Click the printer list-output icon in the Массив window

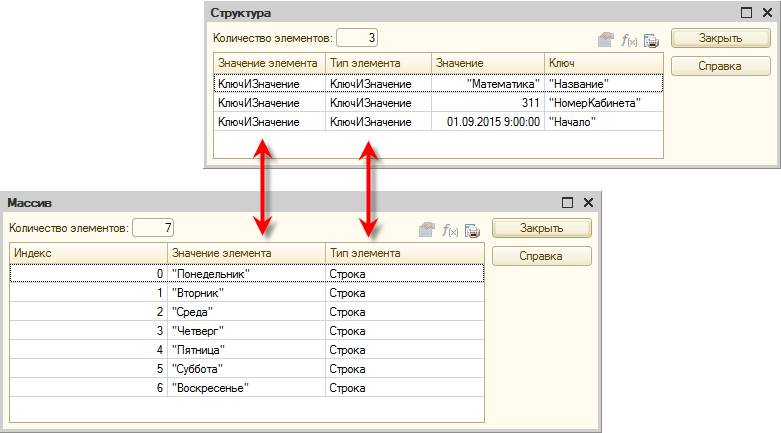tap(472, 231)
